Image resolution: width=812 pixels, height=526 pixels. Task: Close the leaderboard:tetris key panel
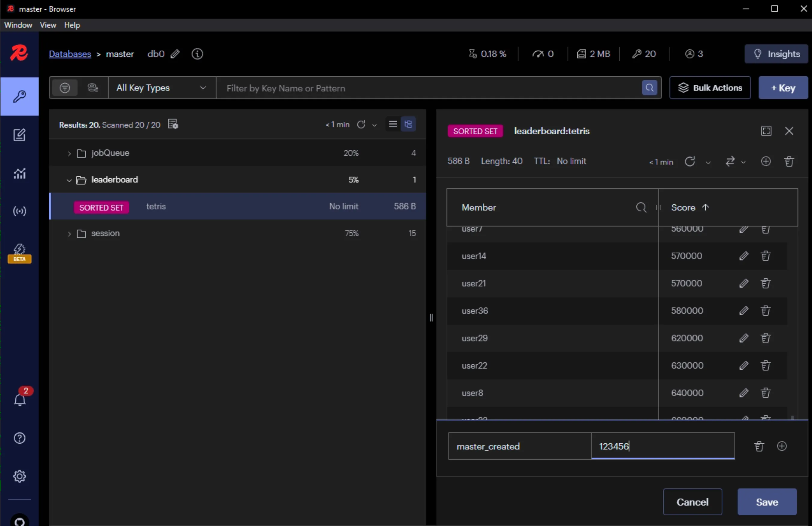click(789, 131)
